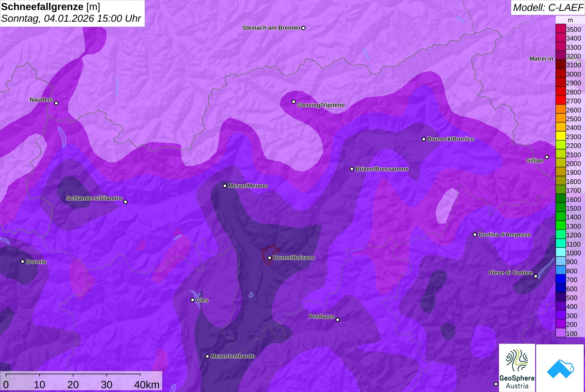Click the 3500 m legend color swatch

pyautogui.click(x=560, y=29)
